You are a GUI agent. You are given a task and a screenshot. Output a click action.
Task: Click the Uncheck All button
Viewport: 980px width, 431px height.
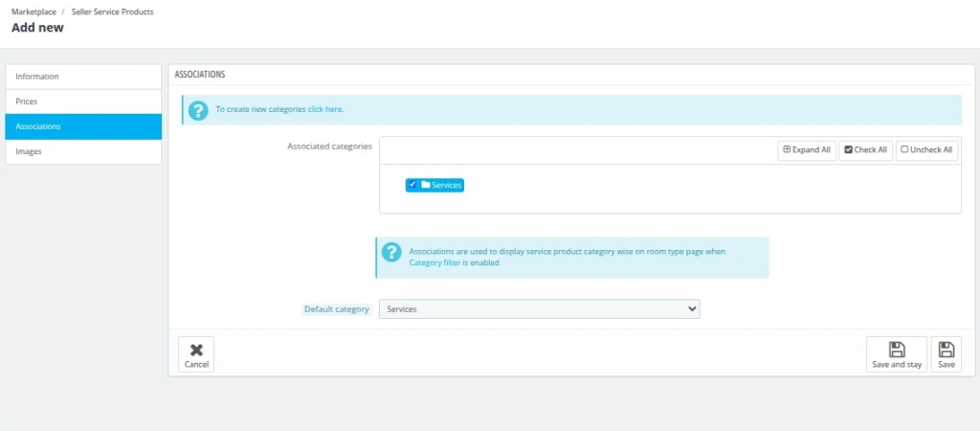[x=926, y=150]
